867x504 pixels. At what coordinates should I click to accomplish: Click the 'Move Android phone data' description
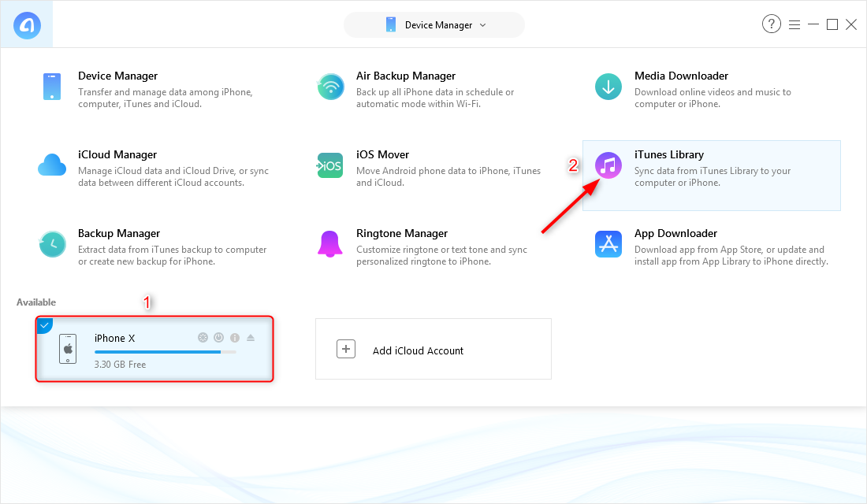click(448, 177)
